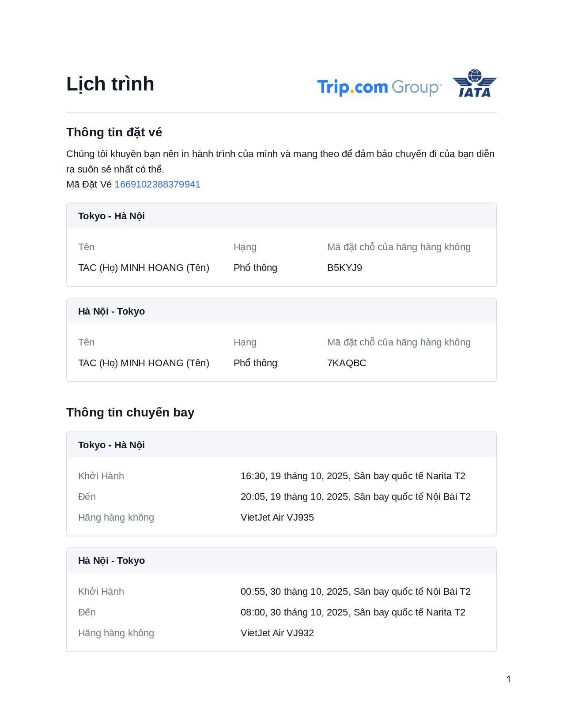Click the 08:00 Narita T2 arrival line
Screen dimensions: 563x728
click(x=353, y=612)
